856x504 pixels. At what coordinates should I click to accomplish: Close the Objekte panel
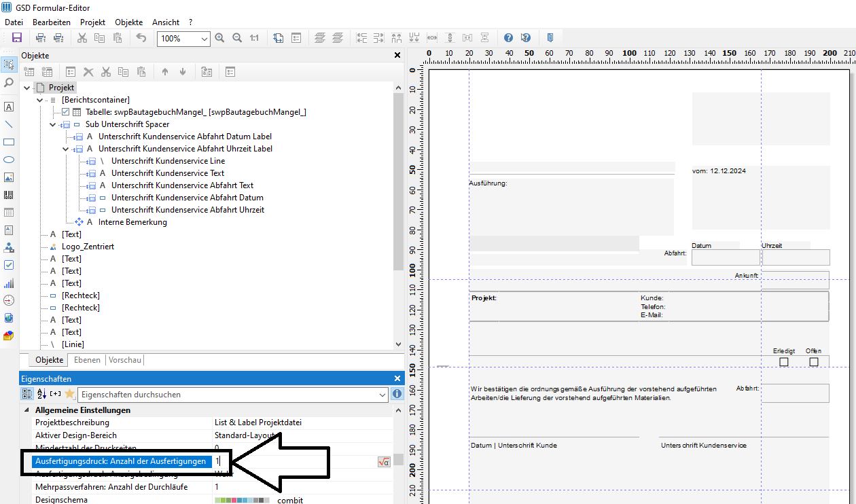click(x=397, y=56)
